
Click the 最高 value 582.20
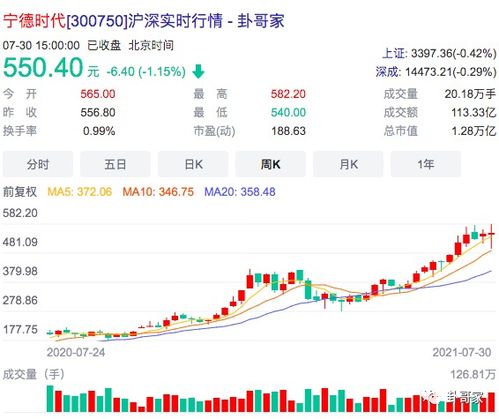click(x=288, y=94)
